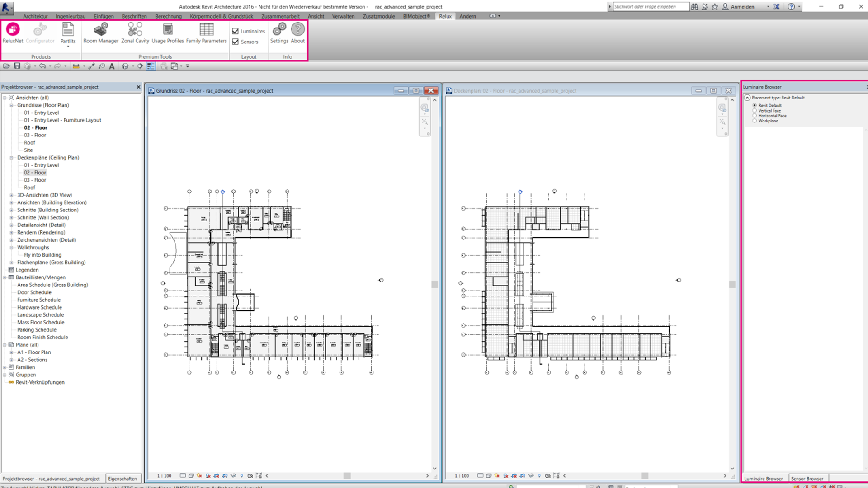Expand Ansichten (Building Elevation) node
Screen dimensions: 868x488
click(11, 202)
